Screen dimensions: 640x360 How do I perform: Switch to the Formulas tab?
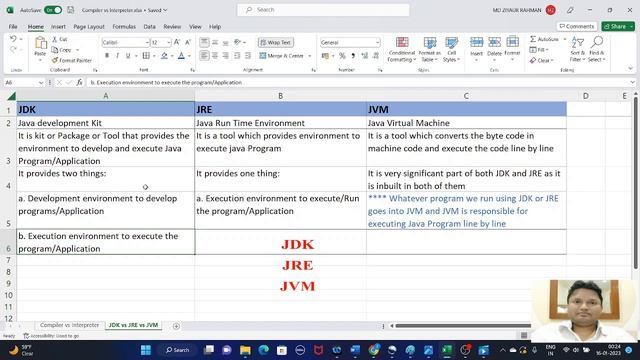coord(124,27)
